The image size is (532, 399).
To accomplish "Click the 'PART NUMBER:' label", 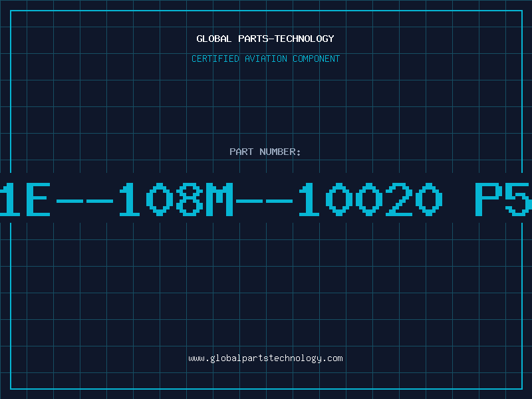I will (265, 152).
